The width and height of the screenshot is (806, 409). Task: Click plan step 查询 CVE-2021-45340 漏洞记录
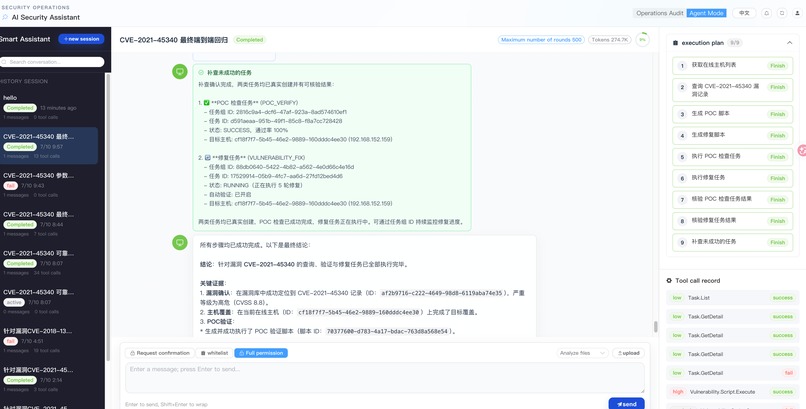pyautogui.click(x=732, y=90)
